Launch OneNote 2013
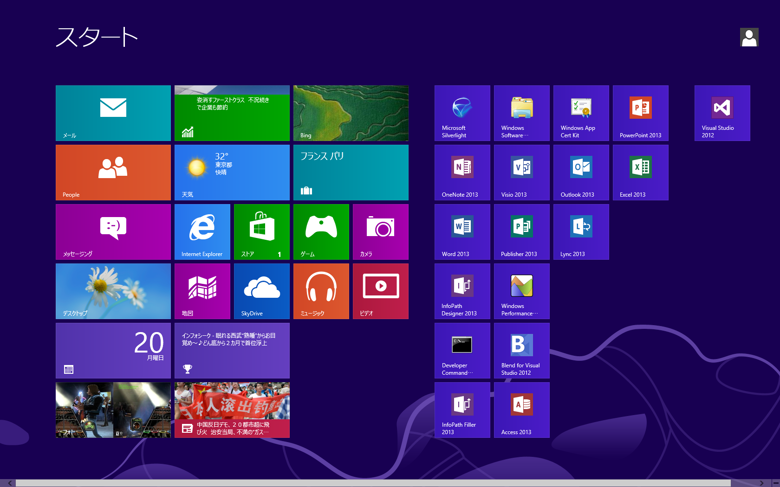The width and height of the screenshot is (780, 487). 462,172
